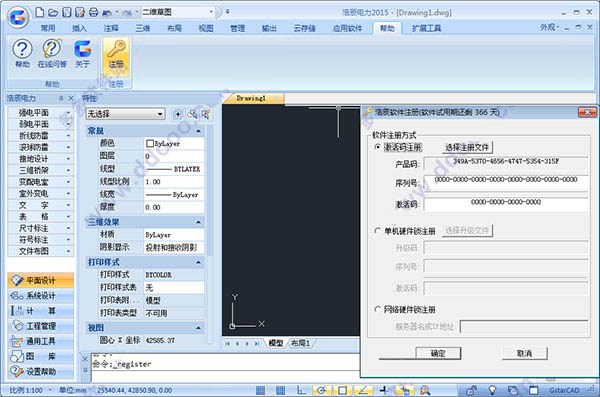The height and width of the screenshot is (397, 600).
Task: Select 激活码注册 radio option
Action: [378, 147]
